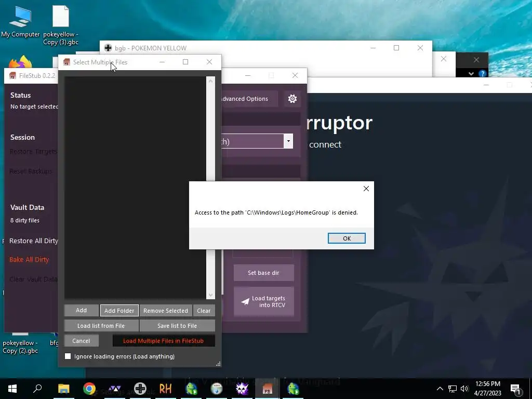Click the FileStub 0.2.2 title bar icon

[x=12, y=75]
